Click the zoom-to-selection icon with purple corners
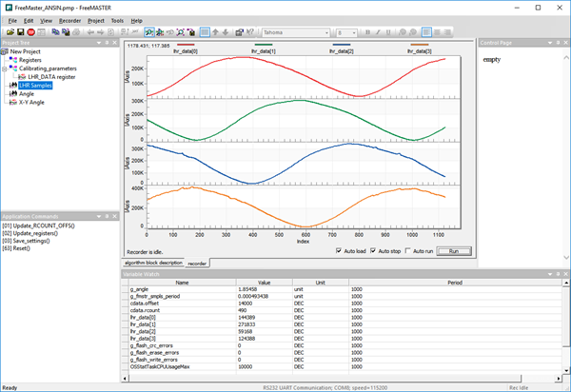 click(x=181, y=32)
